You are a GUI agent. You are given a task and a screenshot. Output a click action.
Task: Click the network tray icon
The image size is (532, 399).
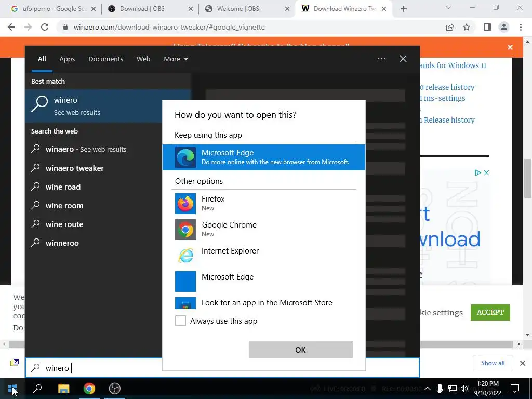pos(452,389)
